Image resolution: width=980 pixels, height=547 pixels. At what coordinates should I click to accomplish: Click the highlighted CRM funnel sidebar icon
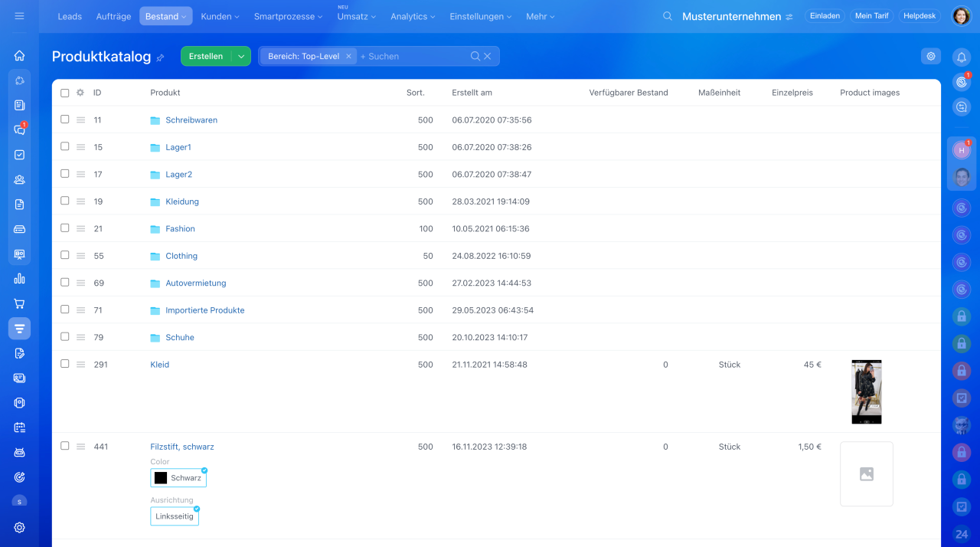19,329
